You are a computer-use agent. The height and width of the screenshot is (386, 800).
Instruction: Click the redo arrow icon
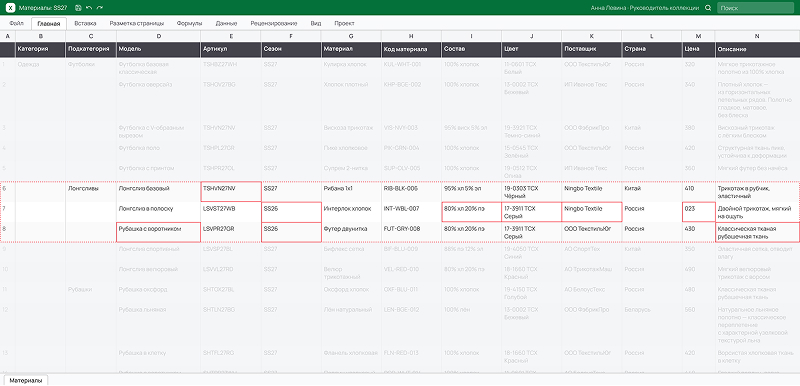click(x=99, y=8)
